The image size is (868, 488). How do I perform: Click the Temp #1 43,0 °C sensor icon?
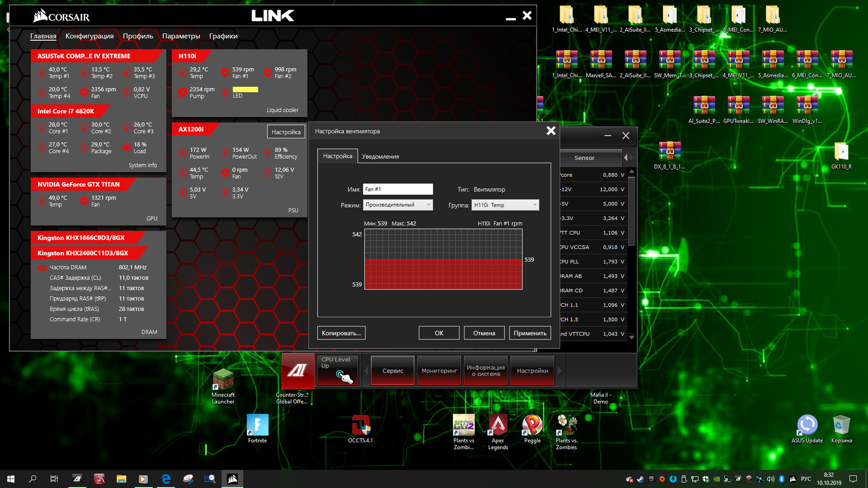click(x=41, y=73)
